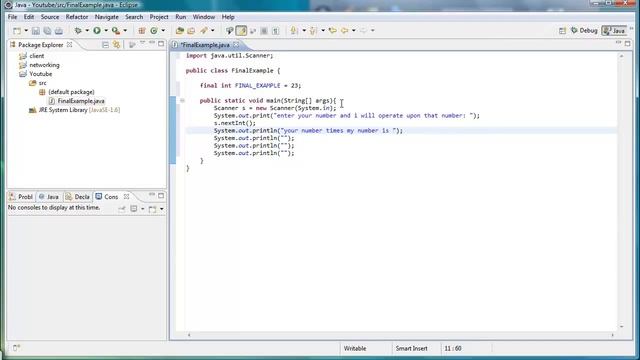Screen dimensions: 640x360
Task: Click the Previous Annotation toolbar icon
Action: coord(313,31)
